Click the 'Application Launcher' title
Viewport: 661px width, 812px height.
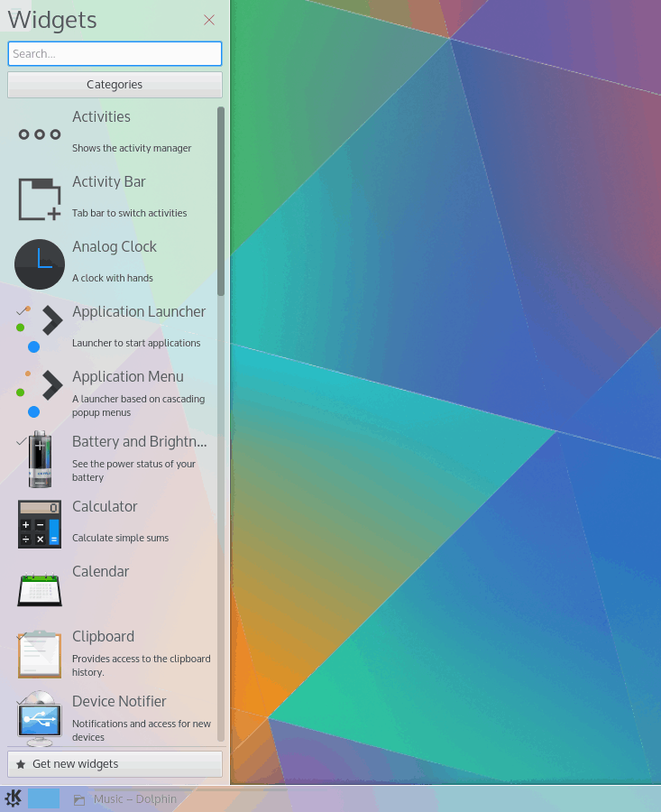(x=139, y=312)
